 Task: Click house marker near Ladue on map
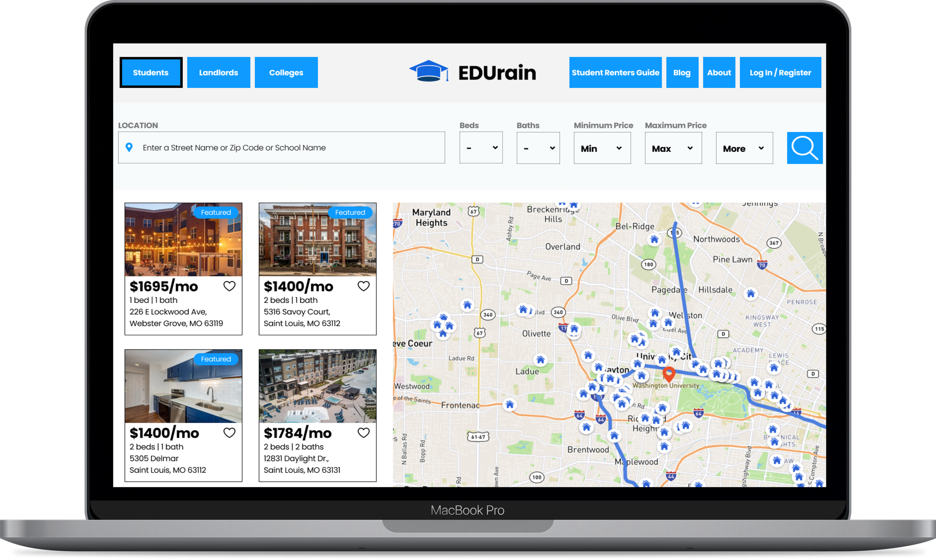[x=540, y=359]
